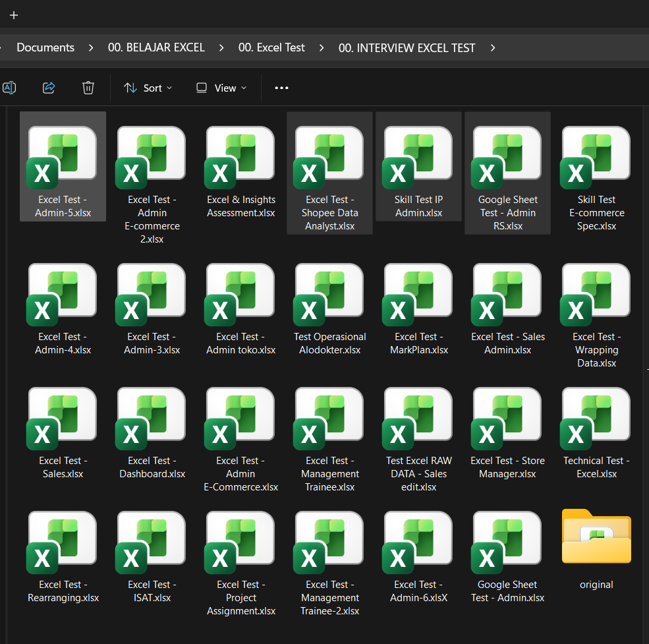Select Excel Test - Shopee Data Analyst.xlsx icon

329,158
